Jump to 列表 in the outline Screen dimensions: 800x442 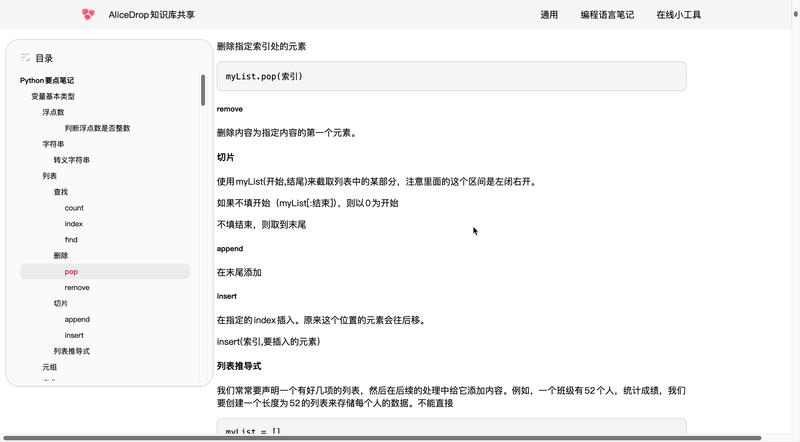tap(49, 176)
